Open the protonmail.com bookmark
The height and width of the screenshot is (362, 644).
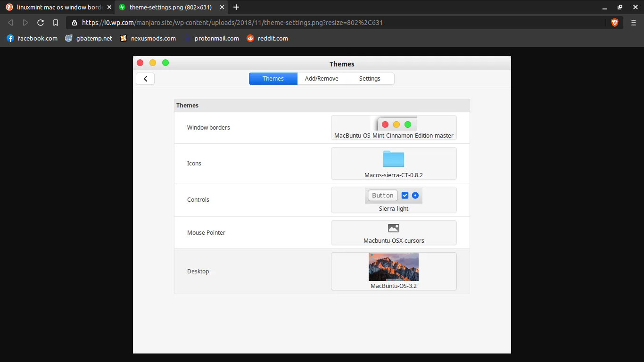click(211, 38)
